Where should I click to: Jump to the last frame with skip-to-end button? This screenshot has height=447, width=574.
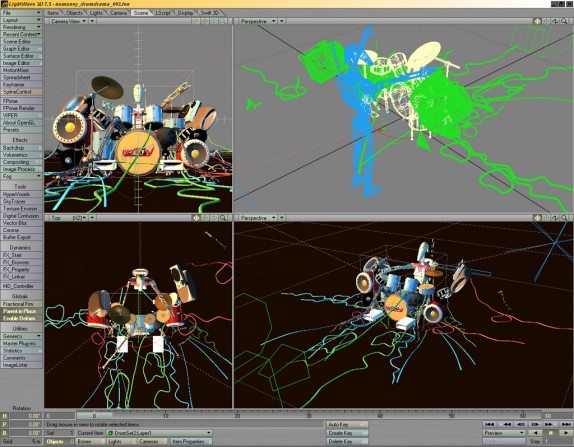(566, 424)
